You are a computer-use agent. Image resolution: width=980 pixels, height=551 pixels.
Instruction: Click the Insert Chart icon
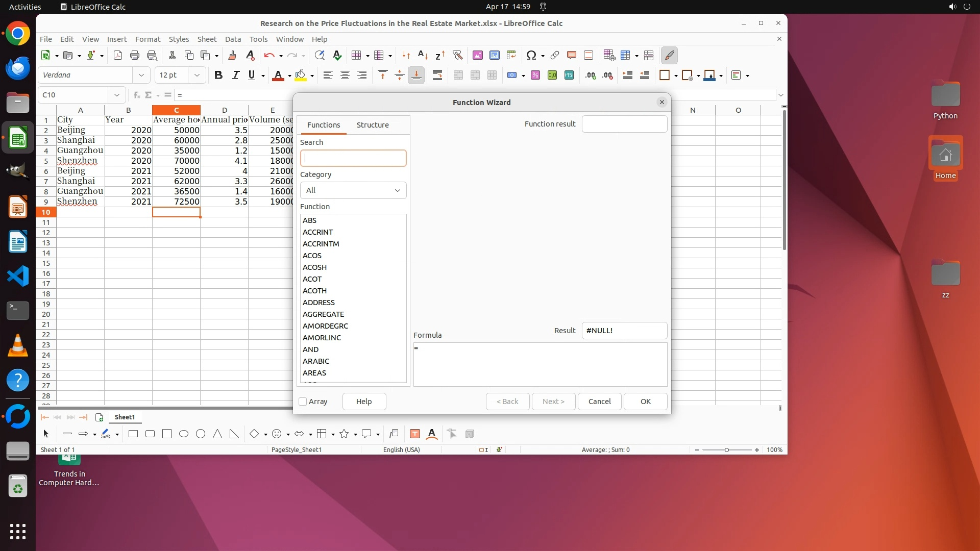pyautogui.click(x=494, y=55)
